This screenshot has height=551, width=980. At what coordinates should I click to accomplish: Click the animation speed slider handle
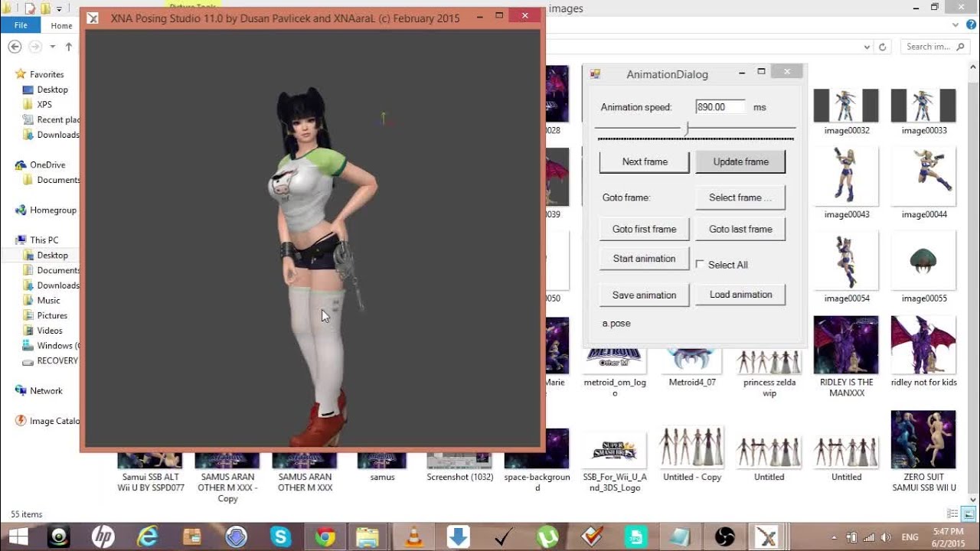coord(686,129)
